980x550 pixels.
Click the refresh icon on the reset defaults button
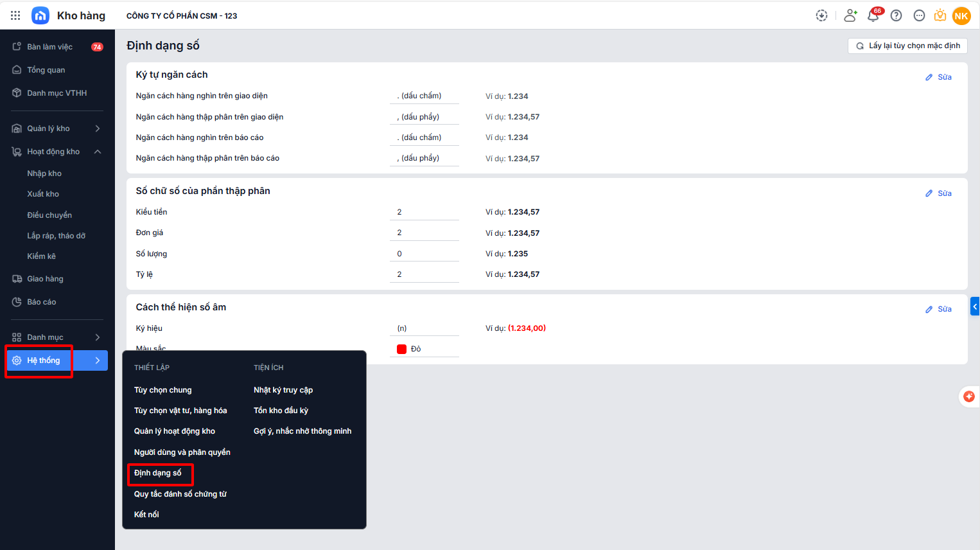[x=860, y=46]
